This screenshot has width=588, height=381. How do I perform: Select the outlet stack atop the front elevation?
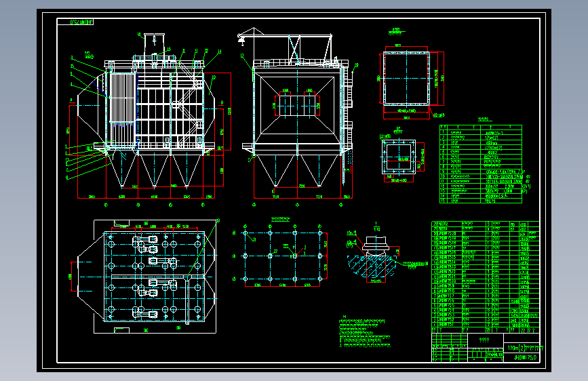154,45
